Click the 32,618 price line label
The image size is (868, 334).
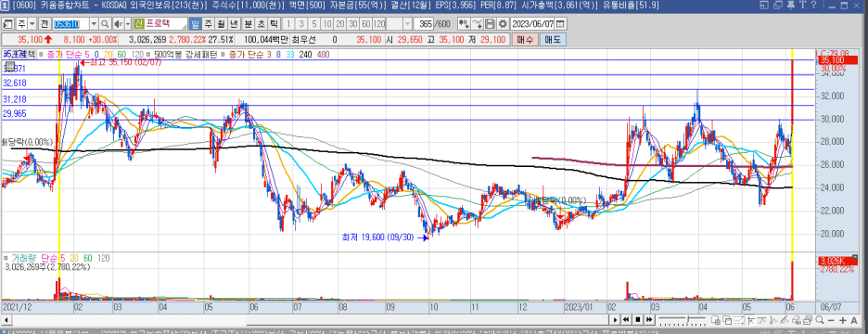(x=15, y=83)
